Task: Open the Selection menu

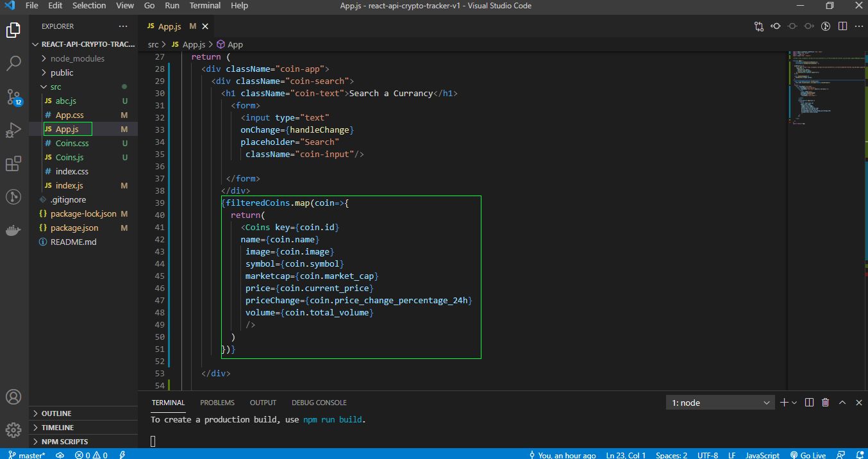Action: tap(89, 6)
